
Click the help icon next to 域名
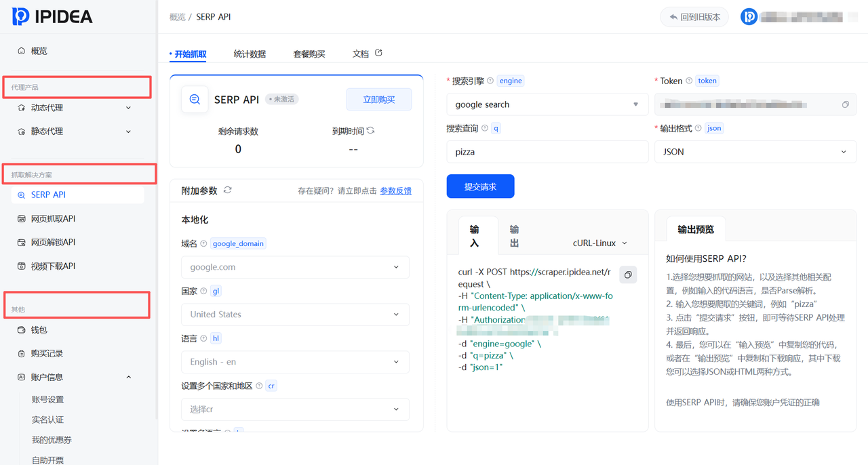click(x=204, y=243)
